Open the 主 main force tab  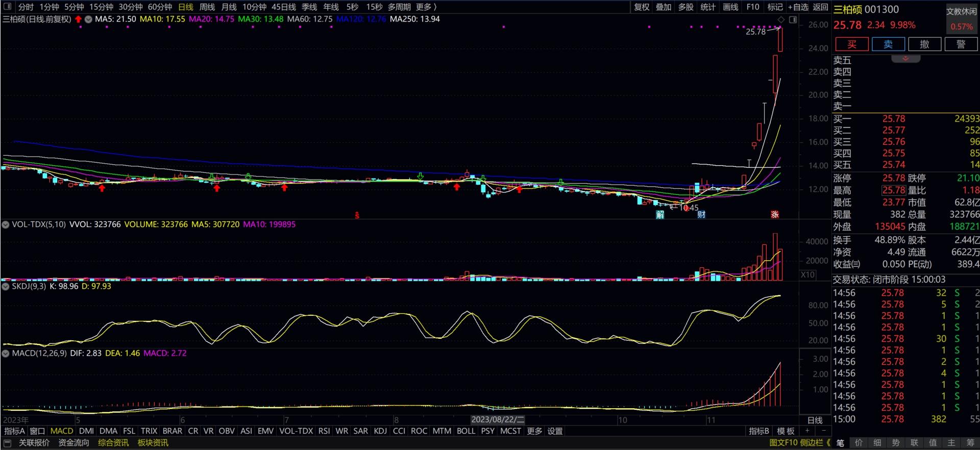951,443
